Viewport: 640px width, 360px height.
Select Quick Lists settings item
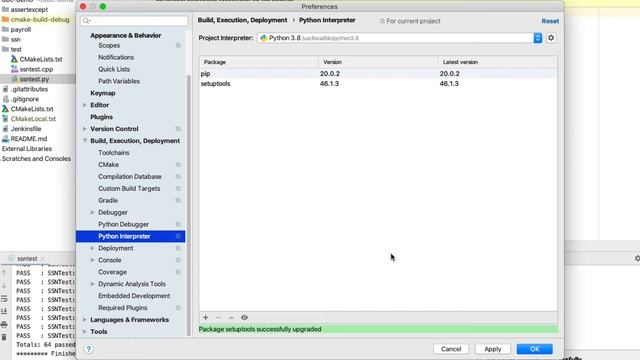point(114,69)
